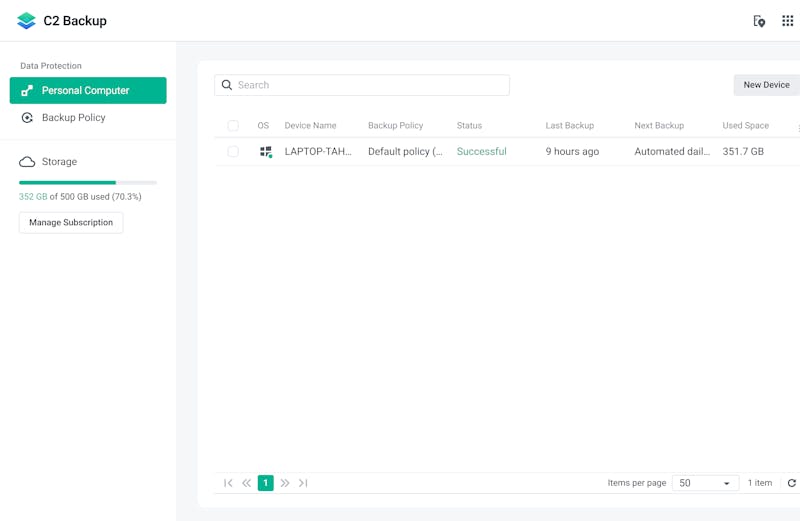800x521 pixels.
Task: Sort by Next Backup column
Action: coord(659,126)
